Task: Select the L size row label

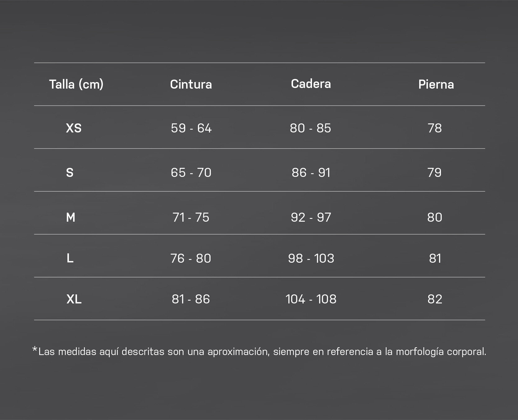Action: [x=70, y=258]
